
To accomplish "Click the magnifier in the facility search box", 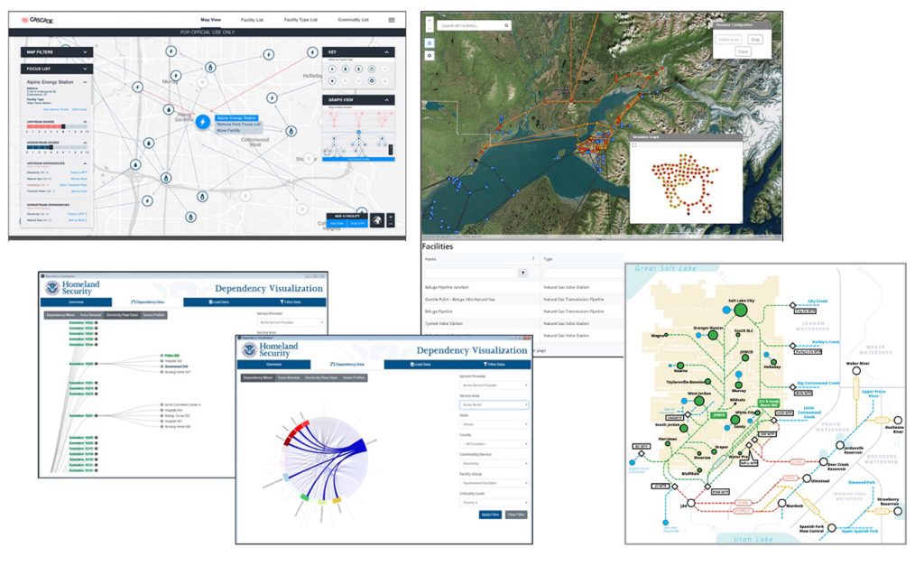I will [x=506, y=26].
